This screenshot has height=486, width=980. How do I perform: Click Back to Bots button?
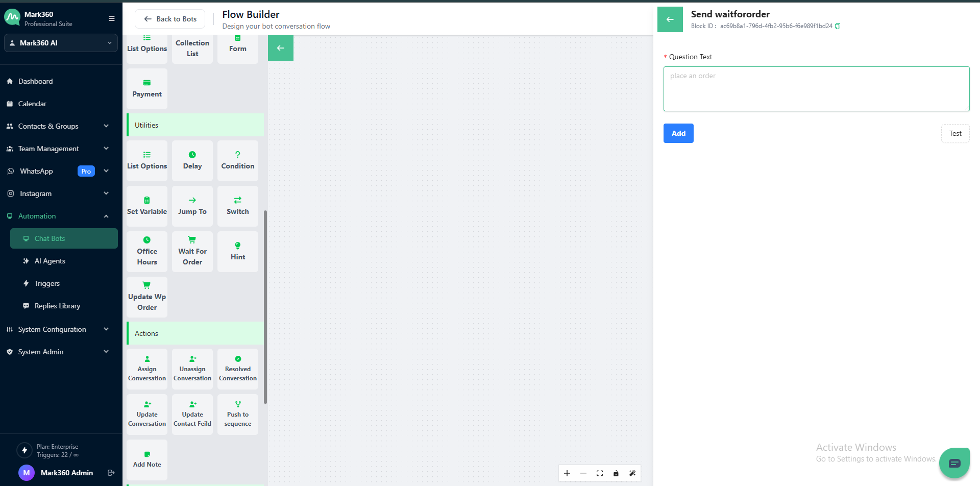tap(170, 19)
